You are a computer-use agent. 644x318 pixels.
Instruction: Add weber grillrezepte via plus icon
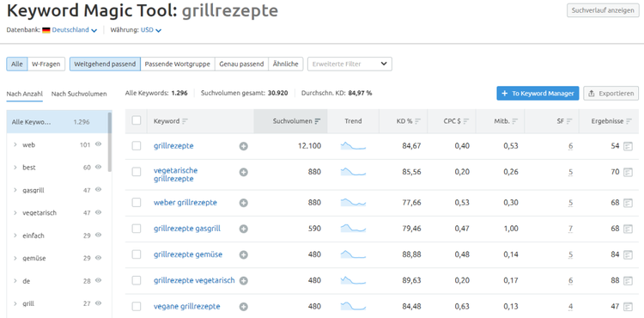click(244, 203)
